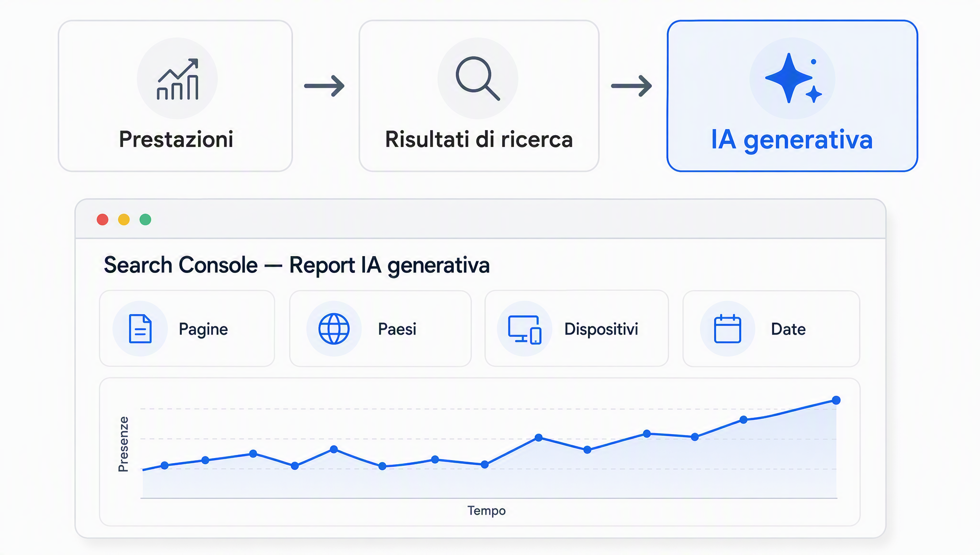Click the green maximize window dot
The image size is (980, 555).
coord(145,219)
